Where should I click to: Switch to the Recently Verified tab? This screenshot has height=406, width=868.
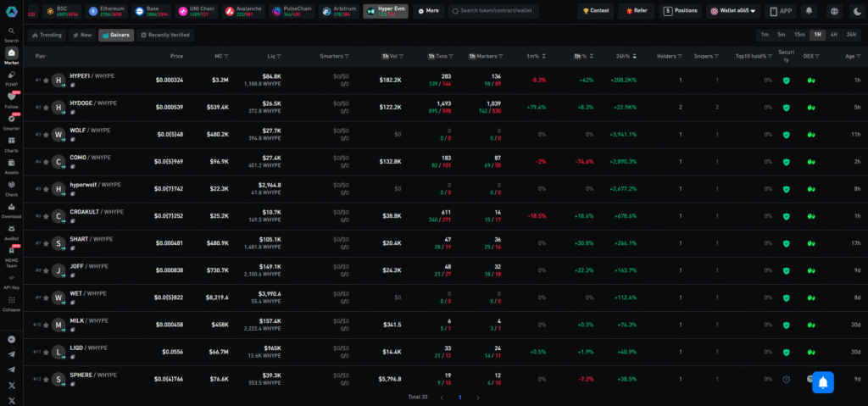coord(165,35)
